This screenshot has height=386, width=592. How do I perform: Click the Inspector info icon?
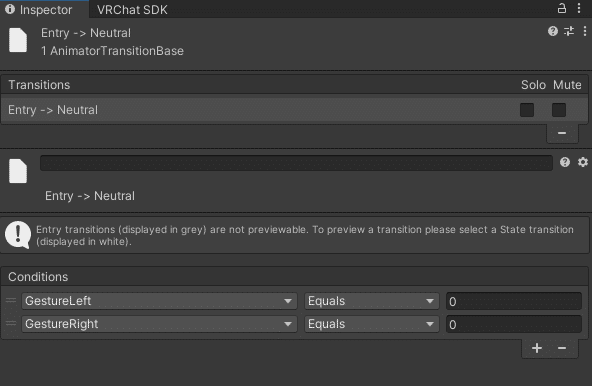pyautogui.click(x=10, y=9)
